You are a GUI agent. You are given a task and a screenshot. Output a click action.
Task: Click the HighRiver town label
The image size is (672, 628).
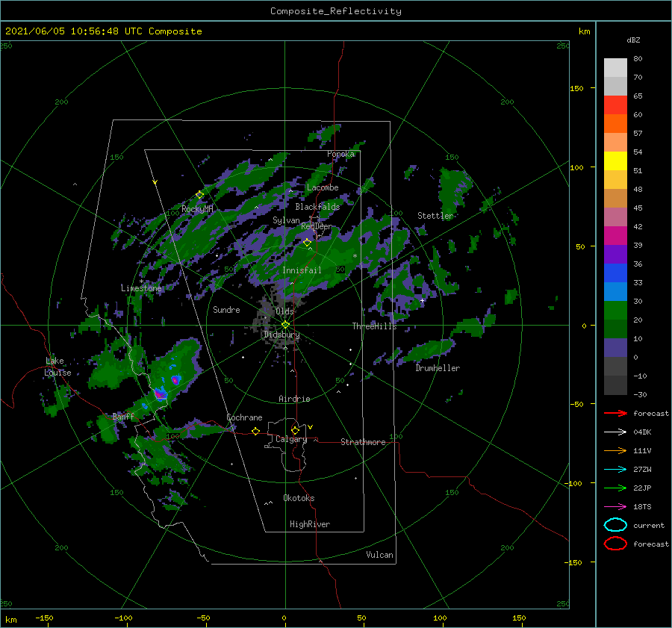tap(310, 524)
